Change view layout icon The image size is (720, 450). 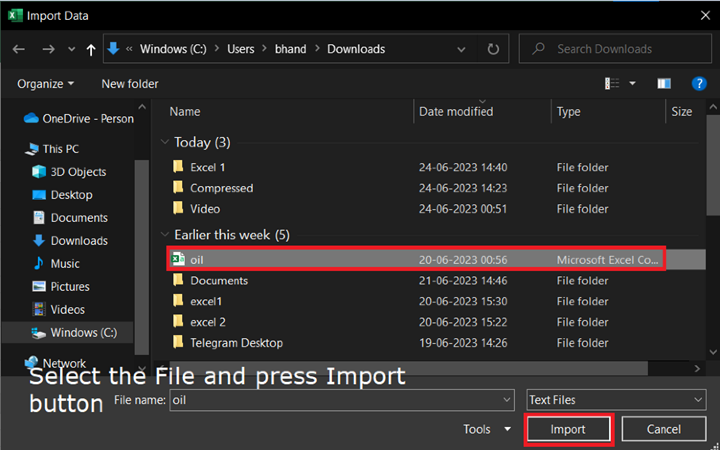[612, 84]
